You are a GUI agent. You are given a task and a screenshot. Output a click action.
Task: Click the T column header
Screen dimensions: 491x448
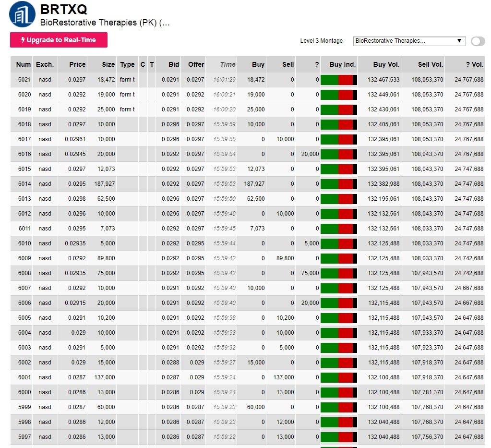click(152, 64)
